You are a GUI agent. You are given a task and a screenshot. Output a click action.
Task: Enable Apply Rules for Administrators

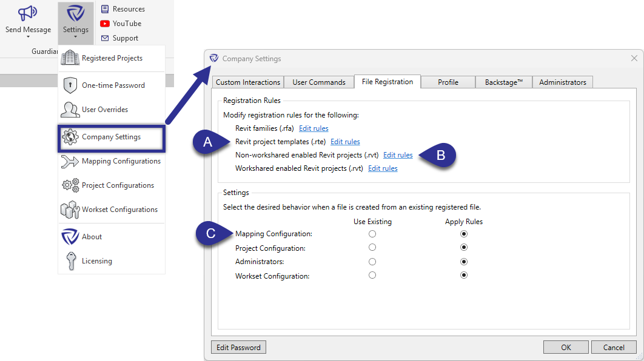click(x=464, y=261)
